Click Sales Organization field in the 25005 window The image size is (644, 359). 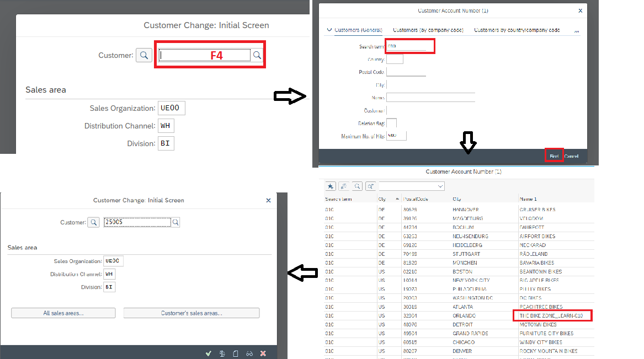[113, 261]
